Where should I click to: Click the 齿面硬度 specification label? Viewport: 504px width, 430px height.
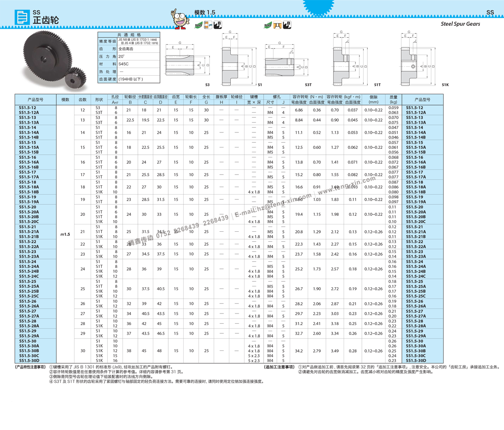click(x=108, y=80)
